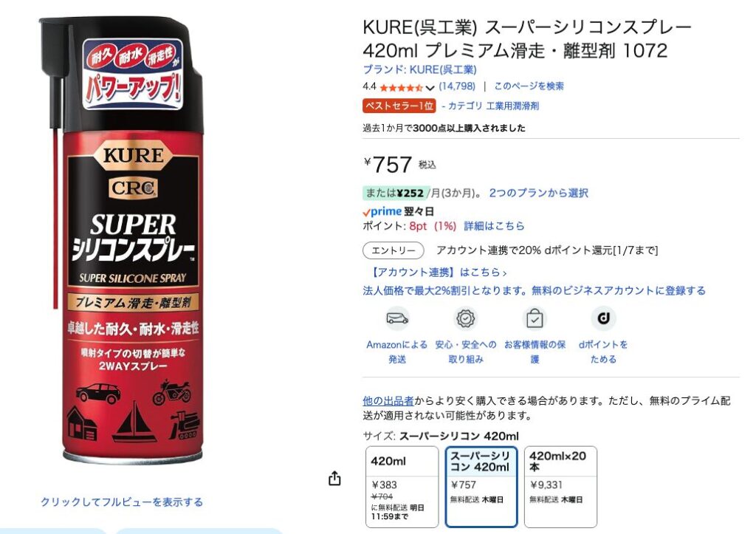Viewport: 756px width, 534px height.
Task: Open the 2つのプランから選択 plan options
Action: pos(538,193)
